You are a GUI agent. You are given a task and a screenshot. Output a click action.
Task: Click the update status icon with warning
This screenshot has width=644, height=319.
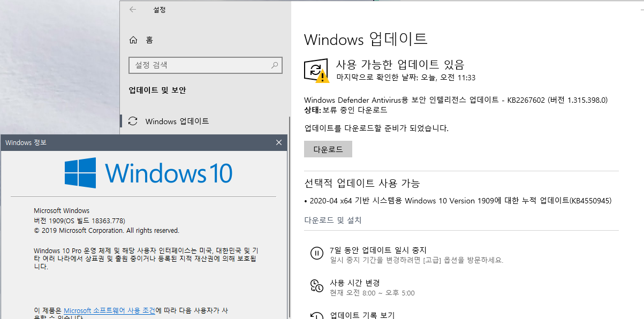coord(317,70)
